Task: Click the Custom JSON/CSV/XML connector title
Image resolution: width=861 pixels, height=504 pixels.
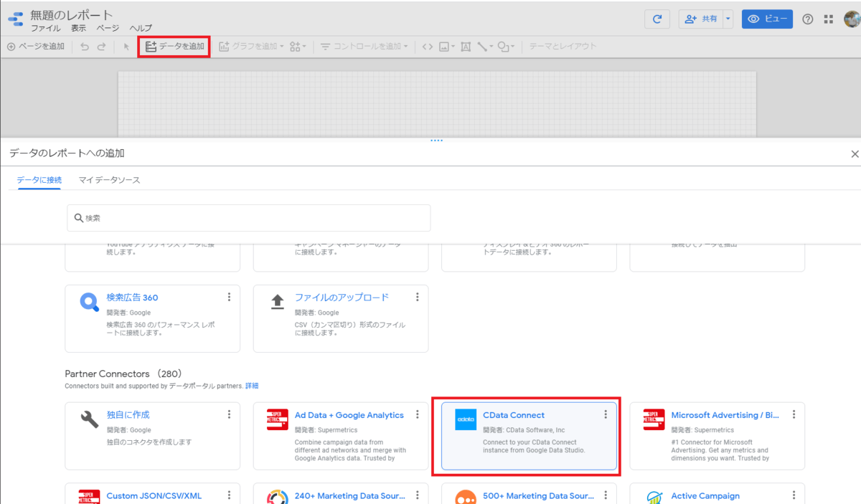Action: click(x=154, y=495)
